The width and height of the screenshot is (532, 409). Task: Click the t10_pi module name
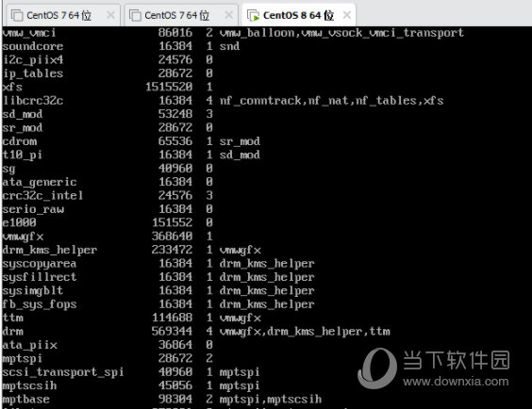point(23,155)
